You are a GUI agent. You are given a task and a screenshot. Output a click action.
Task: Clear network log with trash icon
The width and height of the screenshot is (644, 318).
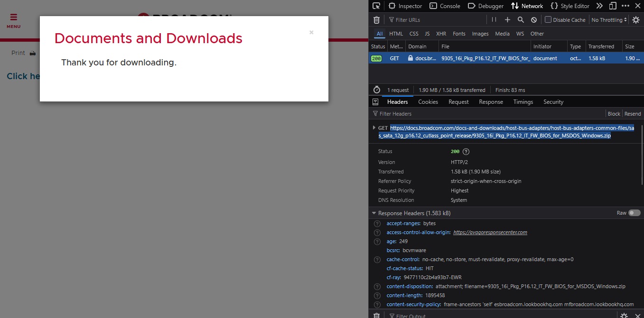click(x=376, y=20)
